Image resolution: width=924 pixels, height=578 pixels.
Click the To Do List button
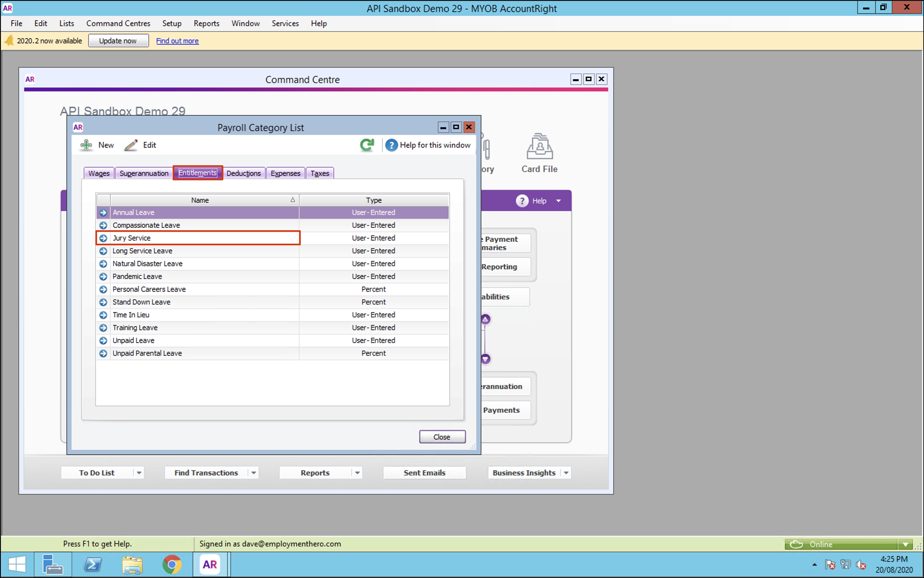point(97,473)
